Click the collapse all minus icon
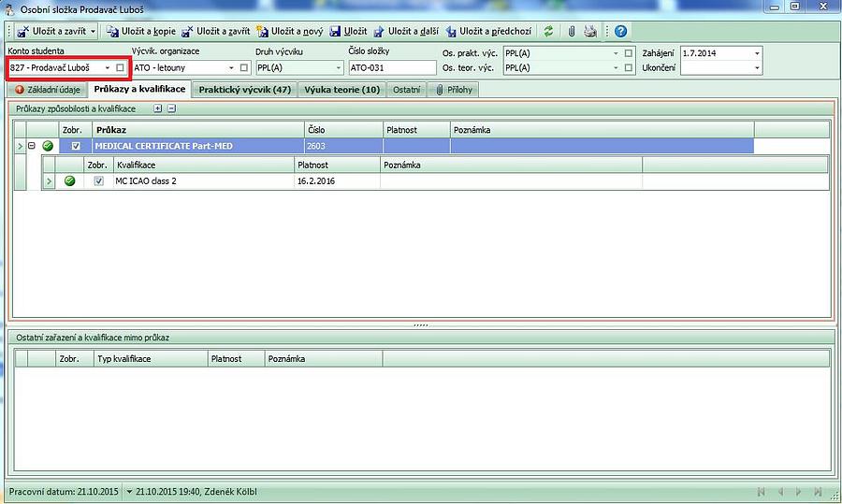 pos(171,108)
